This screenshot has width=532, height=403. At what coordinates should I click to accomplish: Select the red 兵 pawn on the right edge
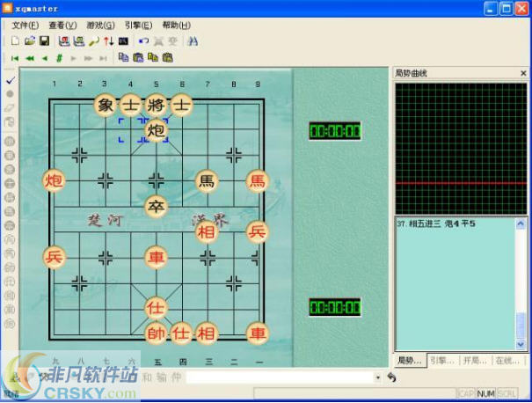coord(257,232)
